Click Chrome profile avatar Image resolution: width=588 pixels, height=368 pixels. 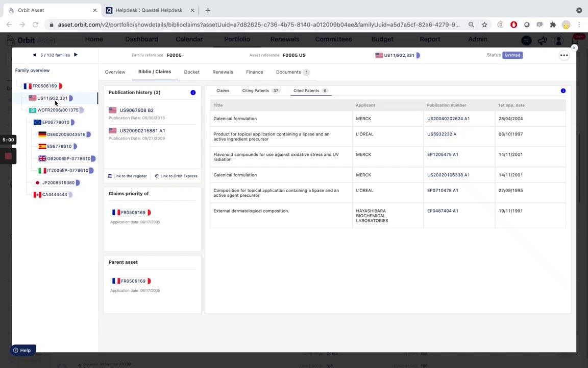point(566,25)
